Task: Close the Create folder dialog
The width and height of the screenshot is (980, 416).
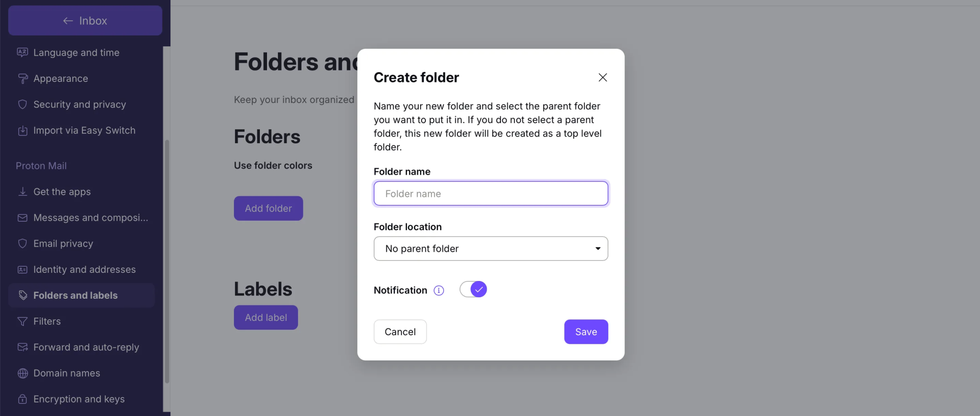Action: click(602, 78)
